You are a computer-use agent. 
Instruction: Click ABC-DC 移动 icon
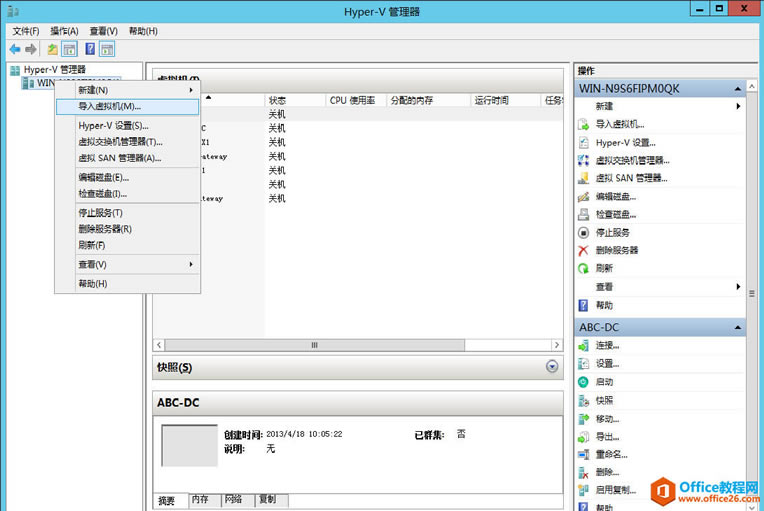tap(583, 418)
